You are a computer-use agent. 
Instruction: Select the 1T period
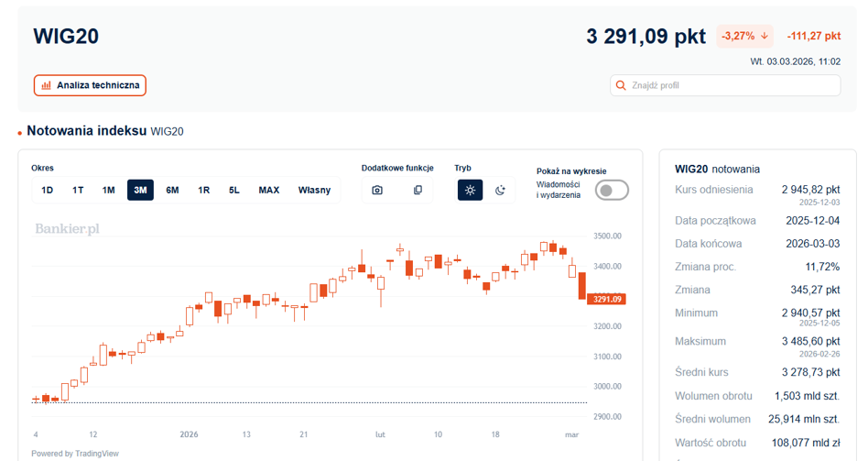pos(78,190)
